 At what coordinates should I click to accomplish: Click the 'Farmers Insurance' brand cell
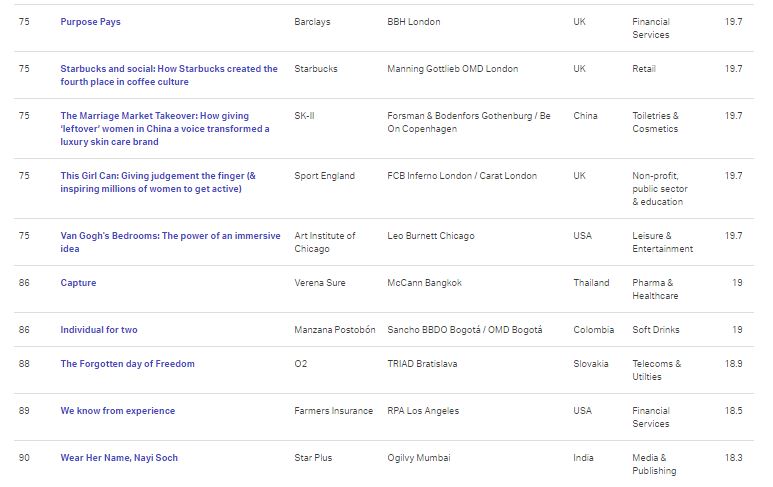pyautogui.click(x=333, y=411)
